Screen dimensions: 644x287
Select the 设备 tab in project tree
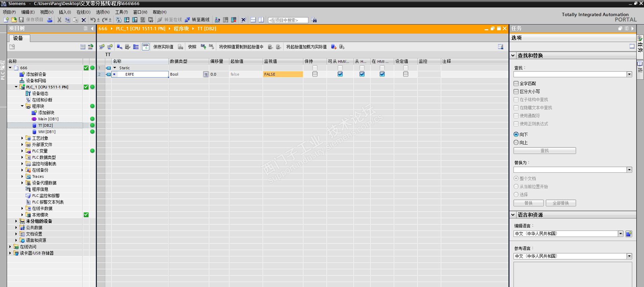point(20,38)
